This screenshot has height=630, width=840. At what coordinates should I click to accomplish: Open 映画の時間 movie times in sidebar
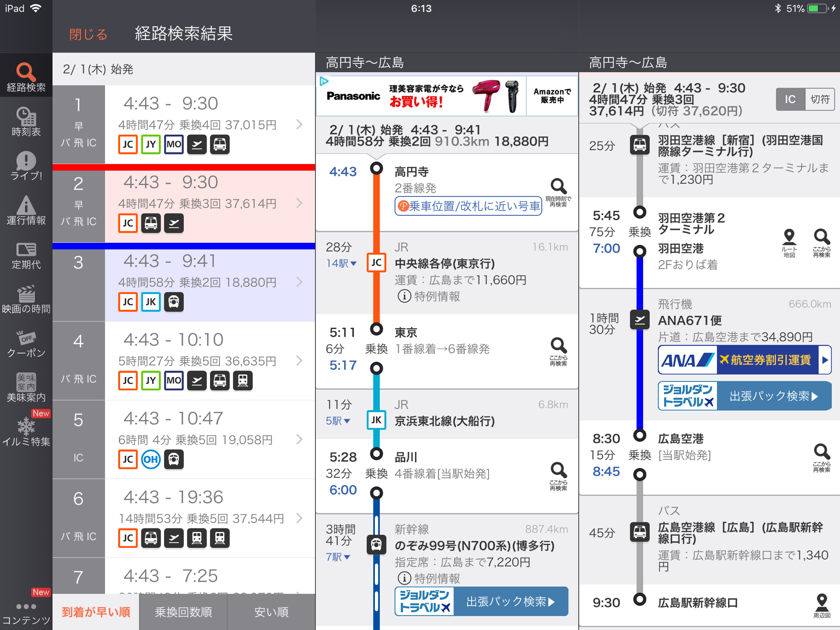click(26, 299)
